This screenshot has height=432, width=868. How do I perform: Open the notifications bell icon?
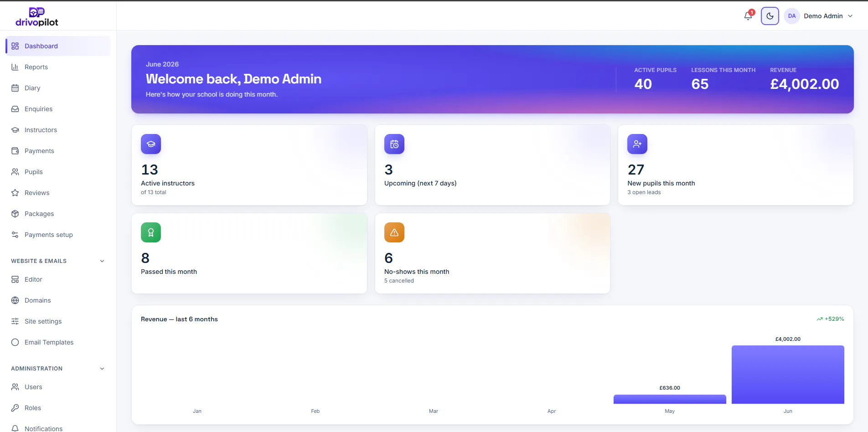748,16
